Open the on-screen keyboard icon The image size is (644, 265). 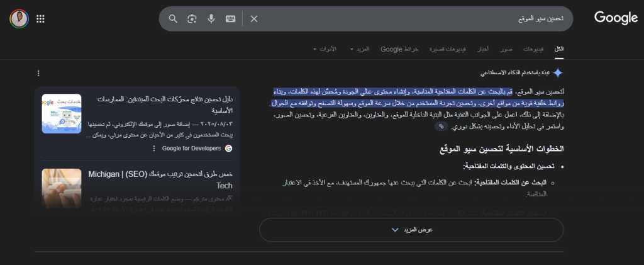click(230, 19)
